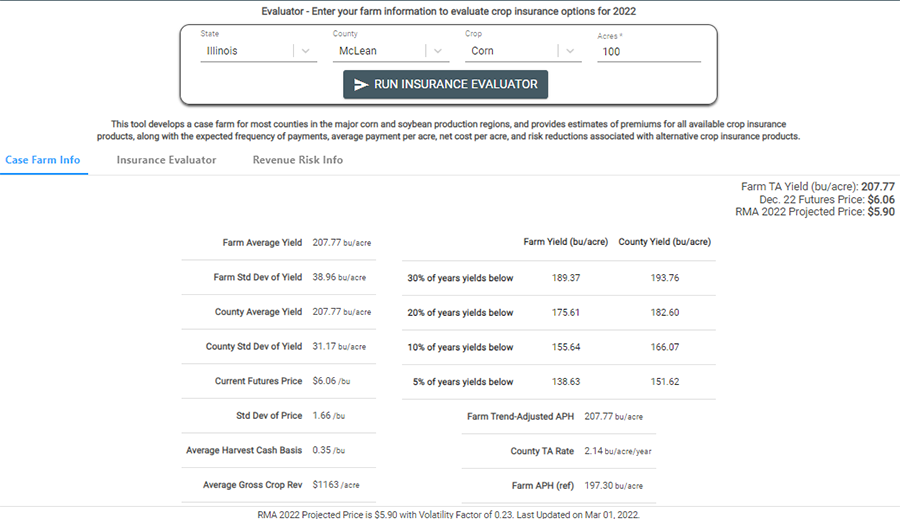Focus the Acres input field
Image resolution: width=900 pixels, height=519 pixels.
coord(648,51)
